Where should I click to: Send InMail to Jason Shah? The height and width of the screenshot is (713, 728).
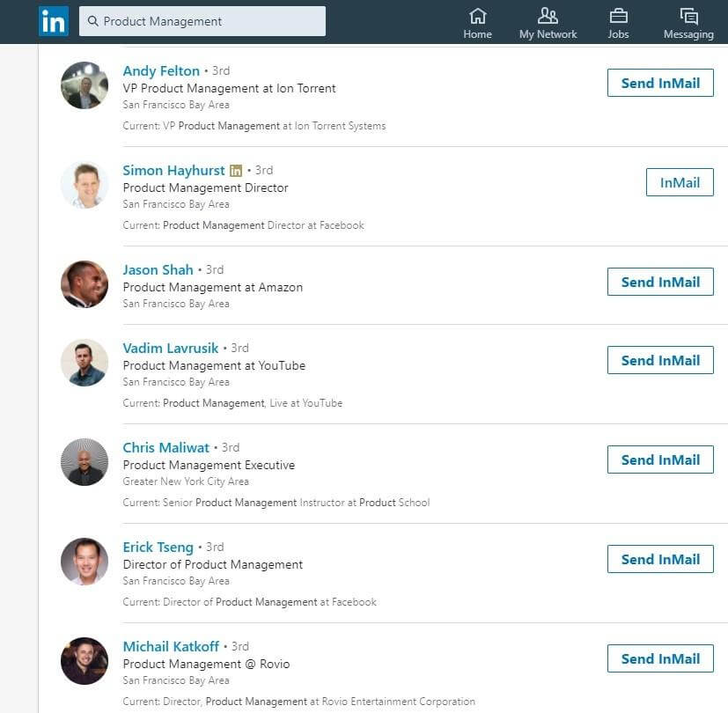pos(660,282)
